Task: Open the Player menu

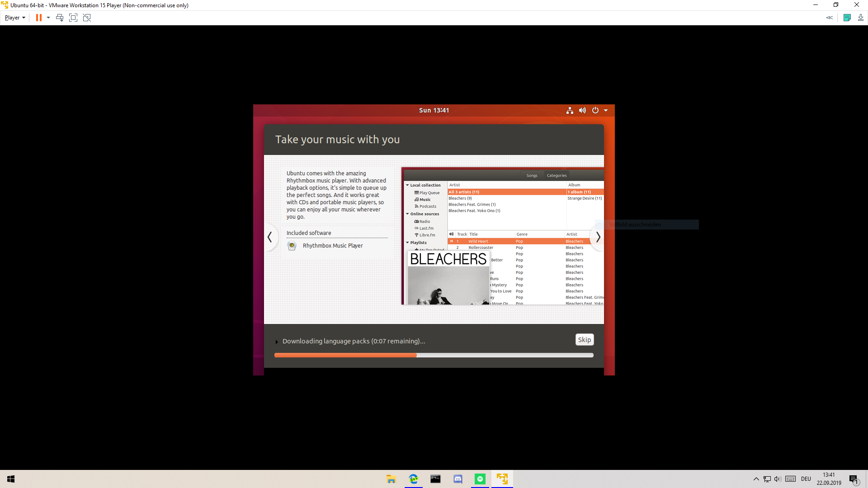Action: pos(15,18)
